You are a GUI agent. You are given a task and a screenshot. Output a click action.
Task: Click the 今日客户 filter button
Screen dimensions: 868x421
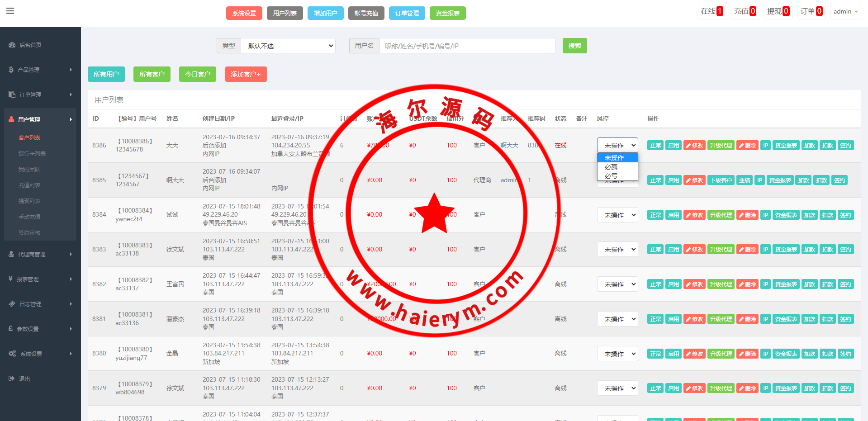197,74
